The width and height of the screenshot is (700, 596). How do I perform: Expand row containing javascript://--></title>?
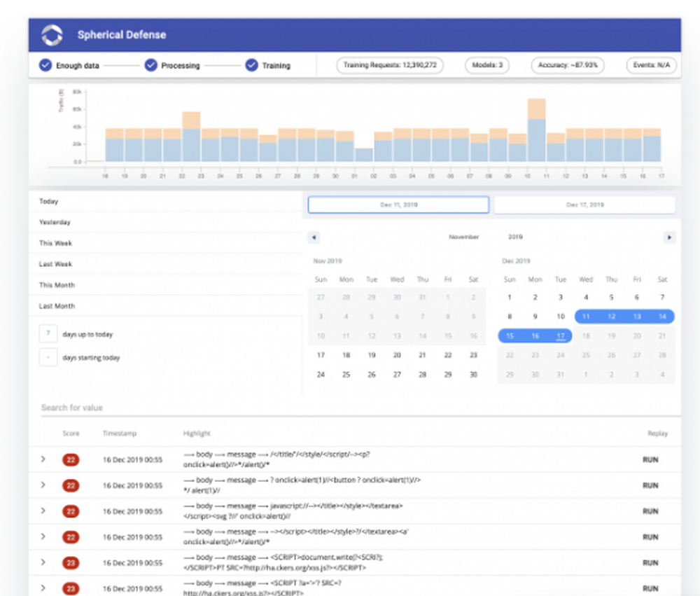43,511
